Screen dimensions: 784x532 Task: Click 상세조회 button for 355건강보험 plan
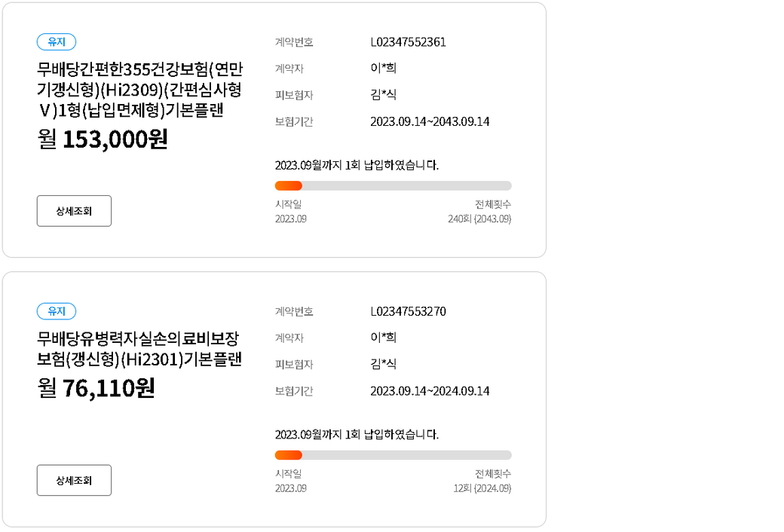pyautogui.click(x=74, y=211)
